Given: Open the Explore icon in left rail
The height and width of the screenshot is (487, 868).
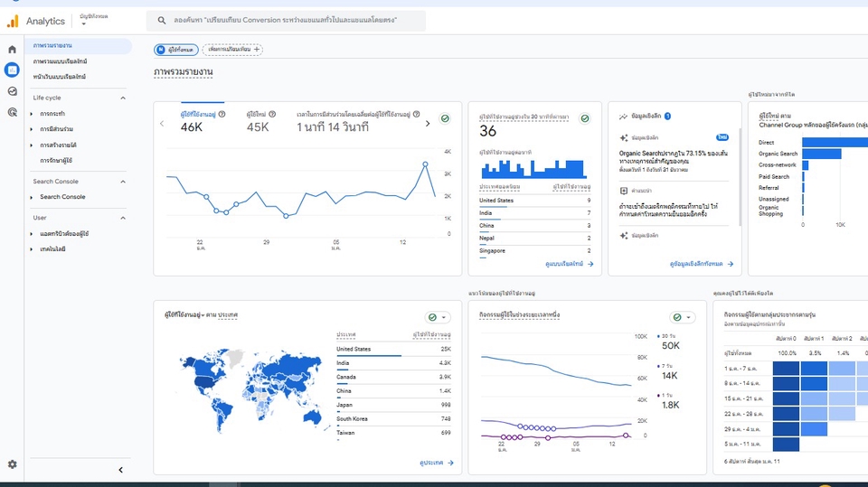Looking at the screenshot, I should tap(12, 91).
